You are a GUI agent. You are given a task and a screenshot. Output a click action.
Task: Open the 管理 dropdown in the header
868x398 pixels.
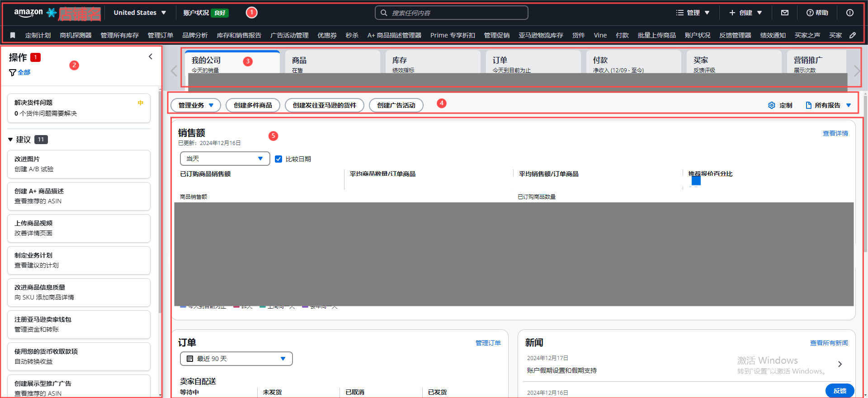(x=693, y=13)
